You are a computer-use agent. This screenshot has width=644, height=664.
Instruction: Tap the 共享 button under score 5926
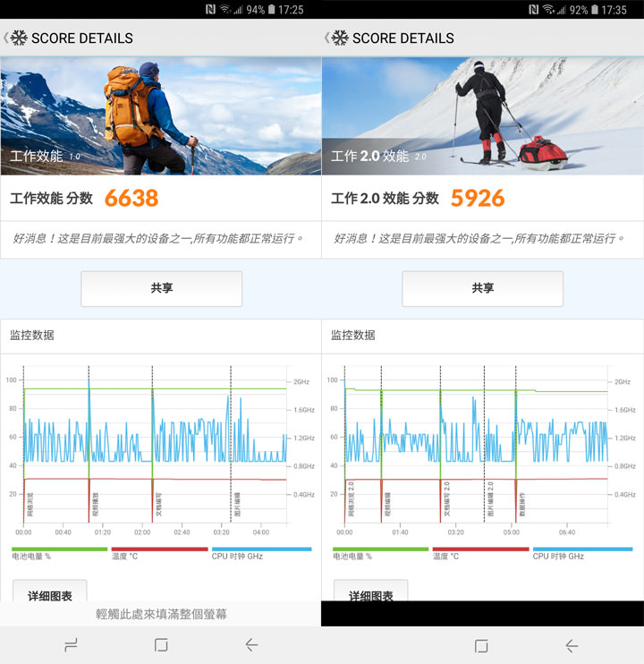click(482, 288)
